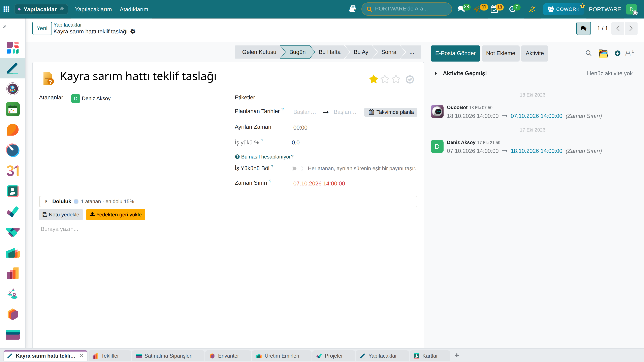This screenshot has height=362, width=644.
Task: Click the Buraya yazın note editor area
Action: pyautogui.click(x=228, y=229)
